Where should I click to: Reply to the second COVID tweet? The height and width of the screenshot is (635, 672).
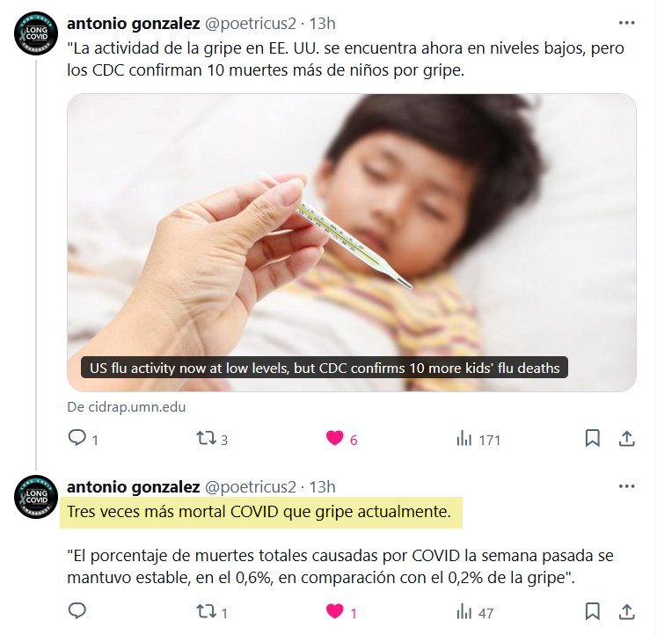(77, 611)
